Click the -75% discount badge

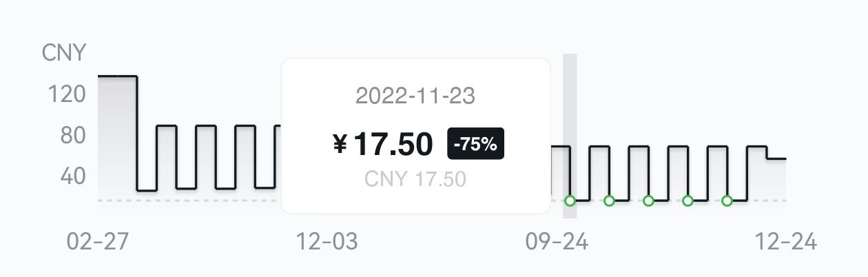(x=476, y=144)
